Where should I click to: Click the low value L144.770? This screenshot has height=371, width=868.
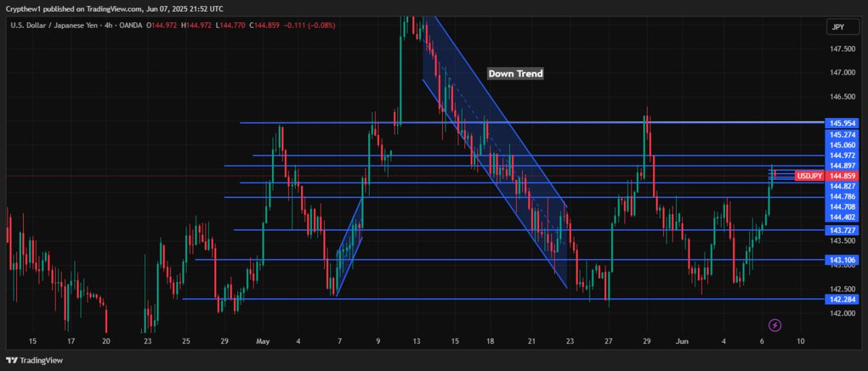click(x=231, y=25)
